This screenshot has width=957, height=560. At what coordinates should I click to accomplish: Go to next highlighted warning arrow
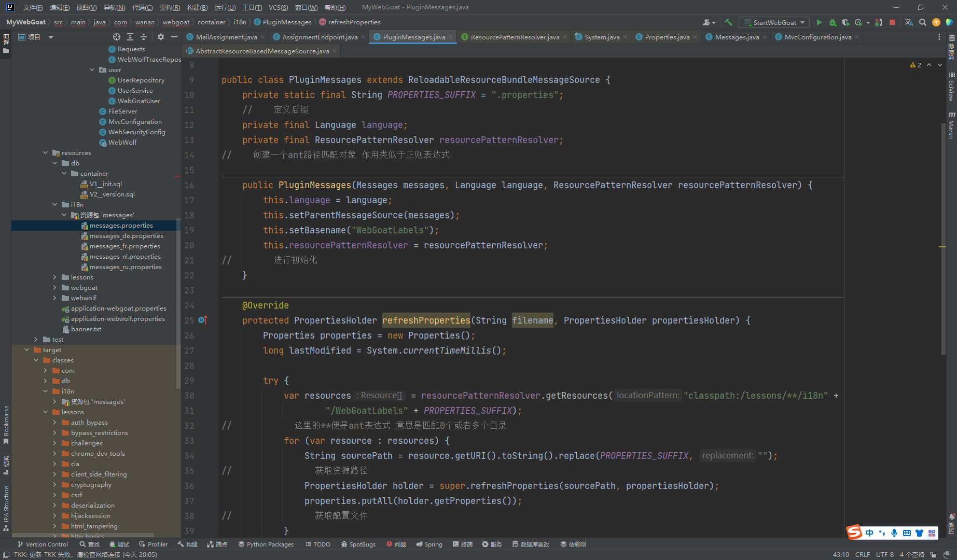(940, 65)
